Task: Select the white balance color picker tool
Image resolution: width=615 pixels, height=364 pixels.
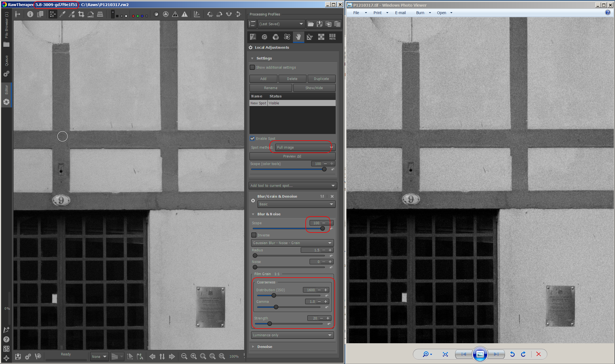Action: (62, 14)
